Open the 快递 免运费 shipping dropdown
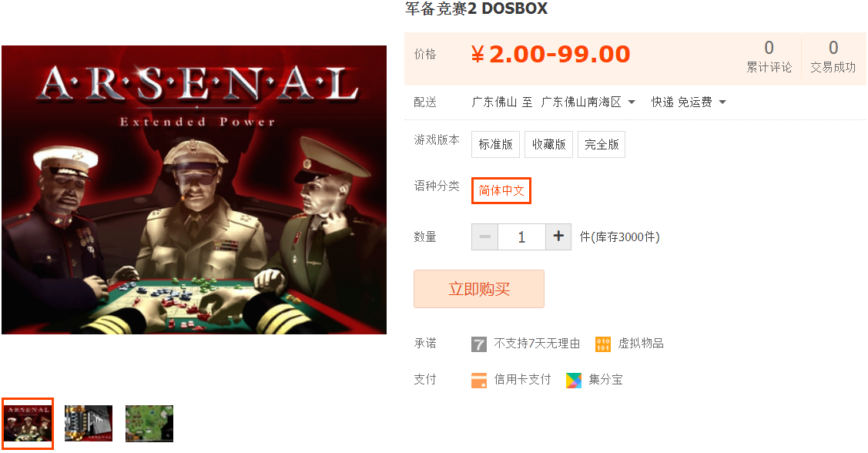This screenshot has width=868, height=453. 689,102
